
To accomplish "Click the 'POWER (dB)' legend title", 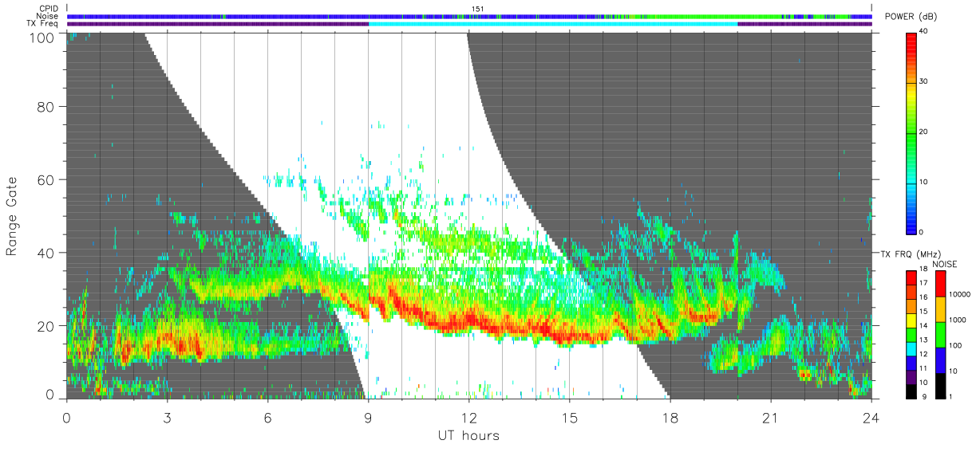I will pyautogui.click(x=912, y=18).
